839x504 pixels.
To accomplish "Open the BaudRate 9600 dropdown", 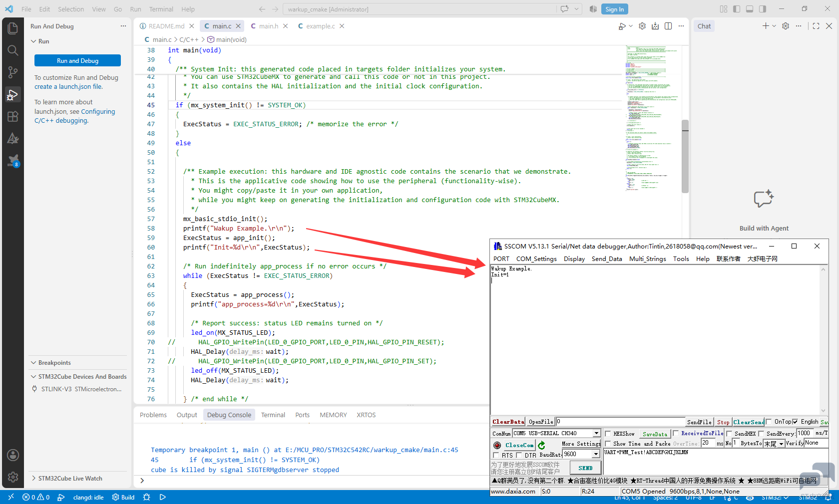I will pyautogui.click(x=596, y=454).
